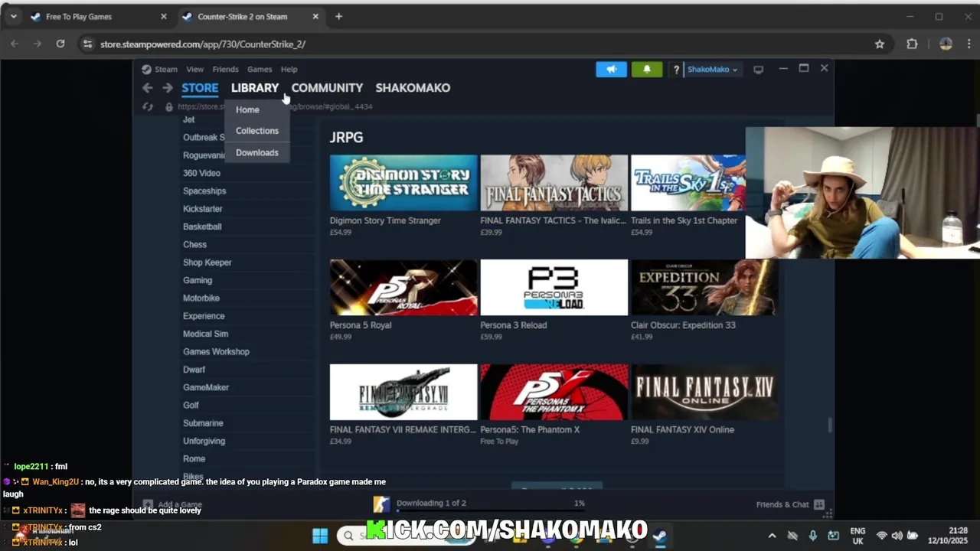The height and width of the screenshot is (551, 980).
Task: Go back in Chrome browser
Action: coord(15,44)
